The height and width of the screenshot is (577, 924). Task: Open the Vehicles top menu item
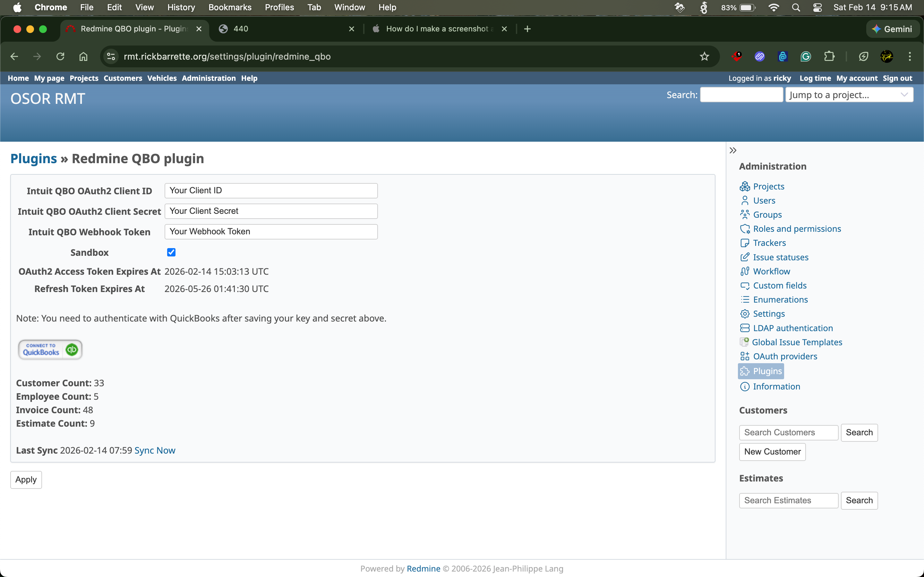point(162,78)
